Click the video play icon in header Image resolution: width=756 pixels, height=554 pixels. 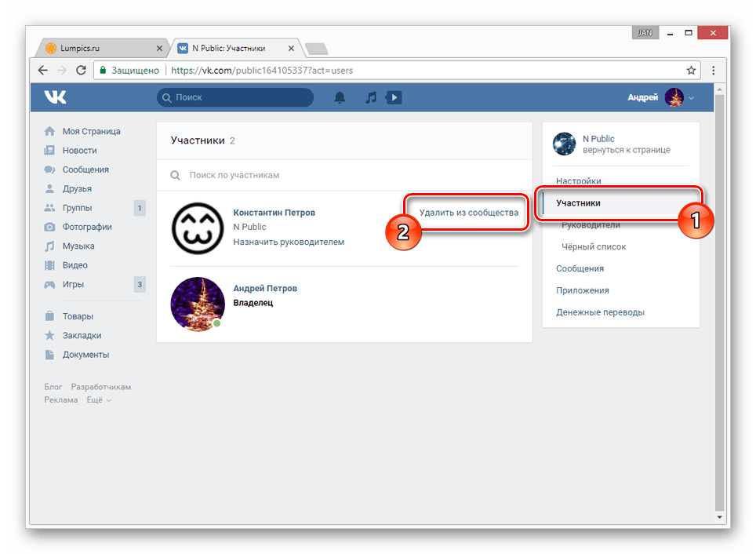(394, 97)
